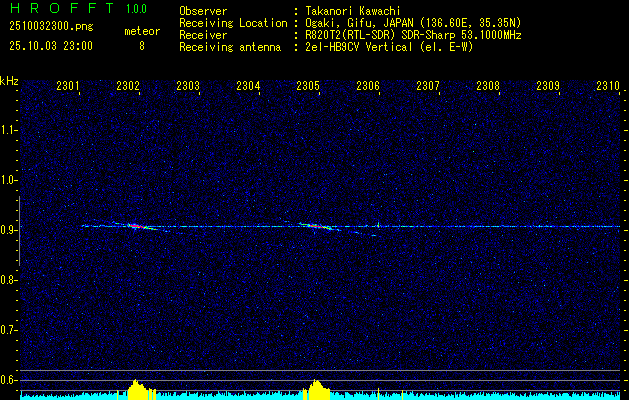Click the timestamp 25.10.03 23:00
This screenshot has width=629, height=400.
(51, 46)
